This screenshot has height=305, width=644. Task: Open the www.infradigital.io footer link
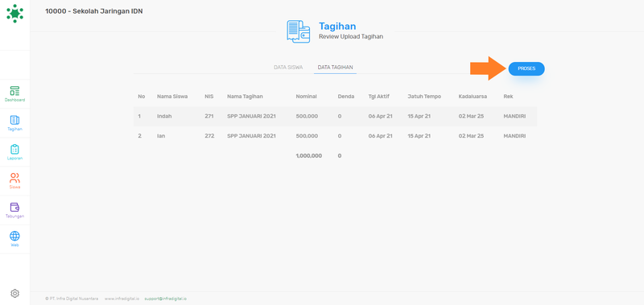(x=122, y=299)
